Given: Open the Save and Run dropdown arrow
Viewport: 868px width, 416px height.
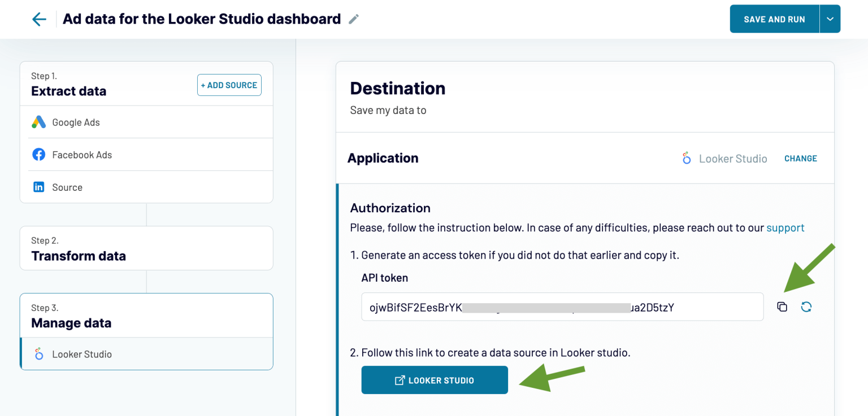Looking at the screenshot, I should (x=830, y=19).
